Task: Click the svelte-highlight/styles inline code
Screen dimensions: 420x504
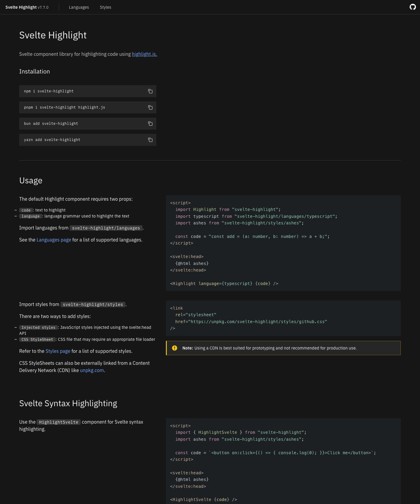Action: pyautogui.click(x=93, y=304)
